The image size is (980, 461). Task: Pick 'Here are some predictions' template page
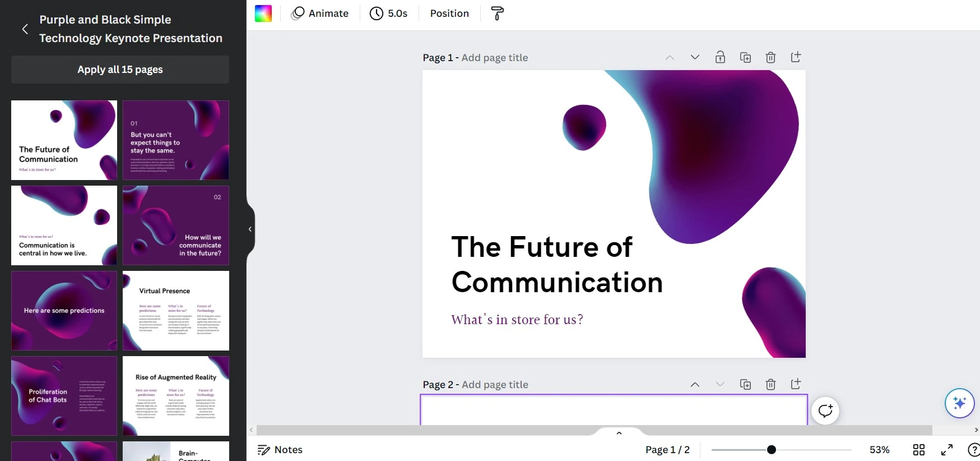64,311
